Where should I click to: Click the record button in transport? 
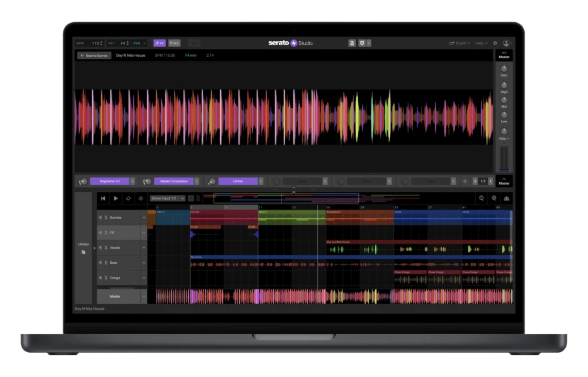pos(141,199)
